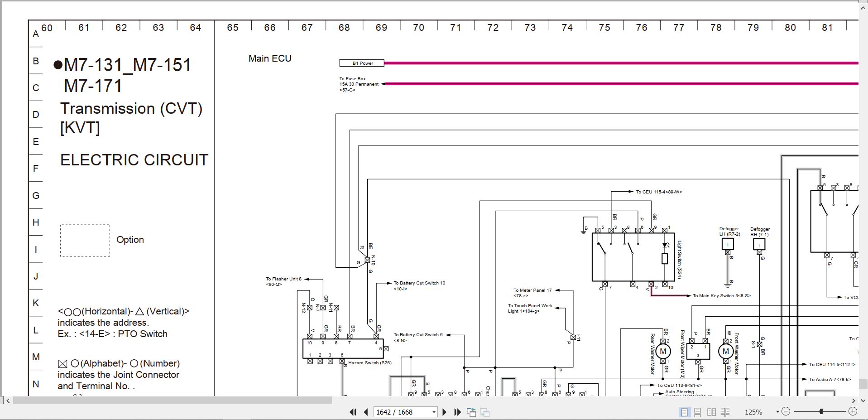
Task: Click the vertical scrollbar thumb
Action: pos(863,384)
